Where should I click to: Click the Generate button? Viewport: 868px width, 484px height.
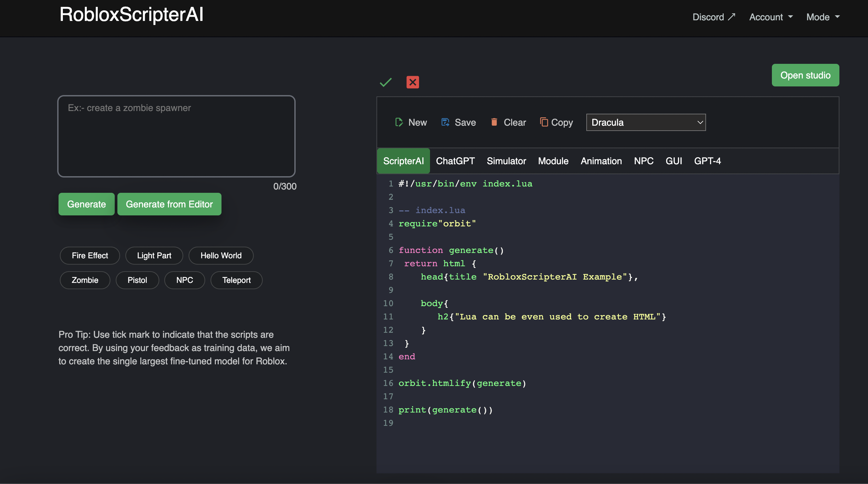86,204
